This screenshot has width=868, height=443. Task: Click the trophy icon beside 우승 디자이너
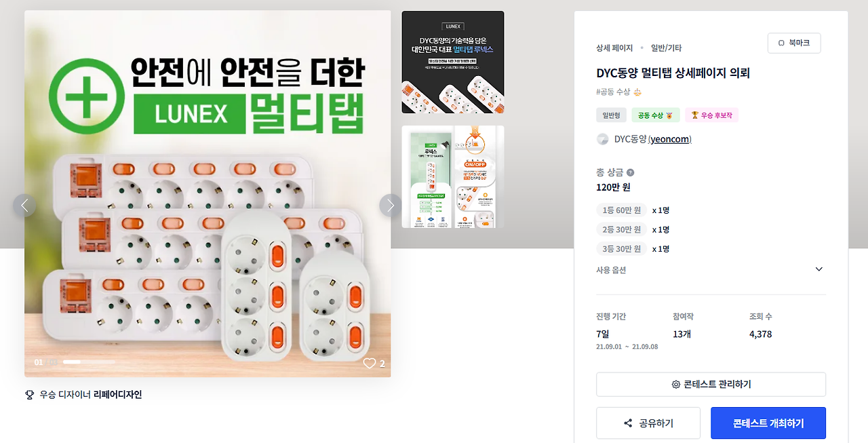tap(29, 394)
